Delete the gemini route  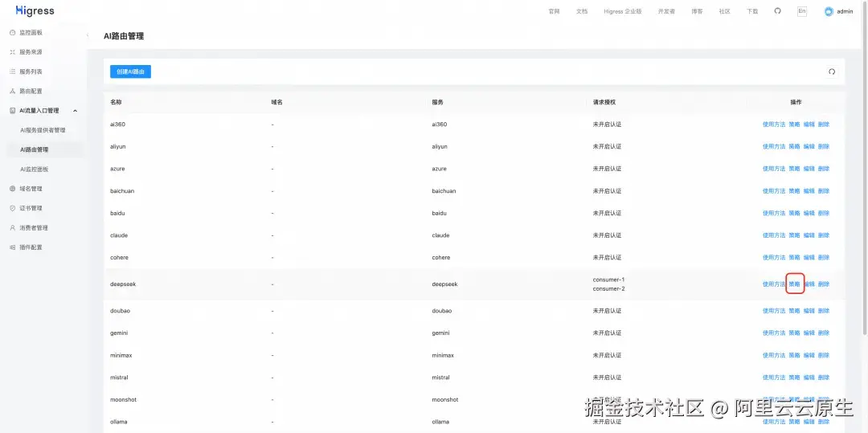[x=824, y=333]
